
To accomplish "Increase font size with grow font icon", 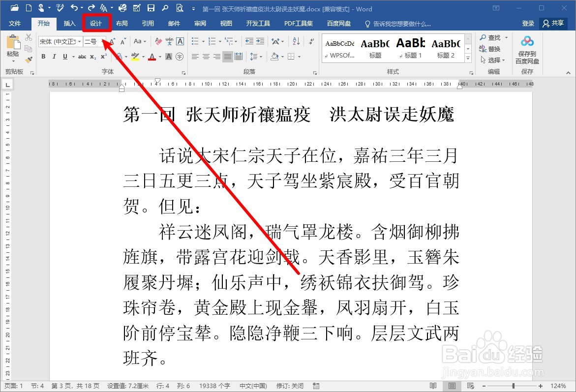I will click(113, 41).
